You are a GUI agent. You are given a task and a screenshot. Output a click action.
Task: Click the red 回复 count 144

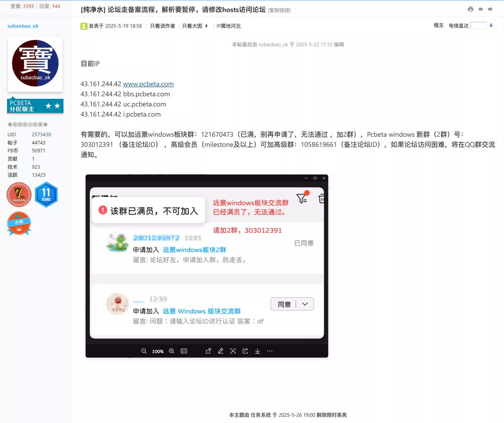pyautogui.click(x=56, y=6)
